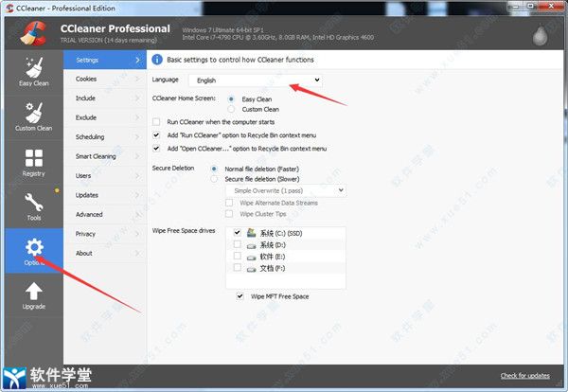
Task: Click the 'Secure Deletion' label
Action: (173, 169)
